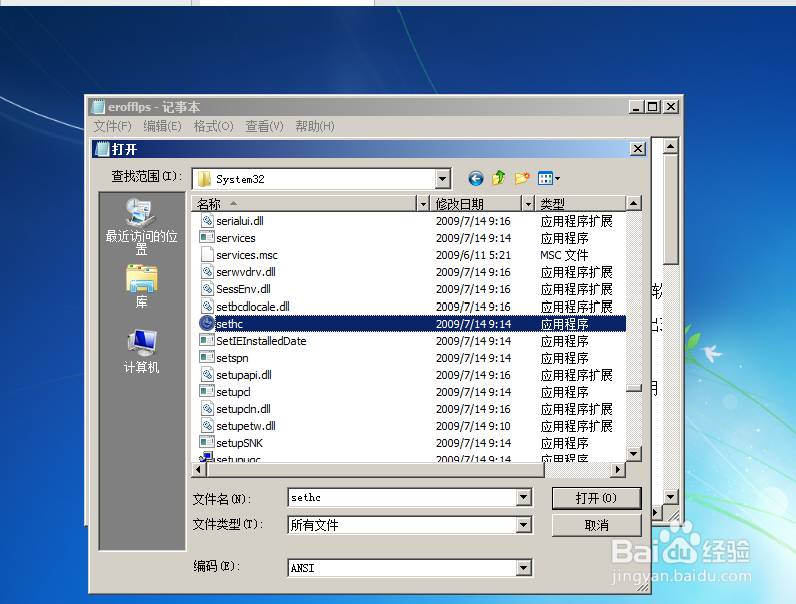Viewport: 796px width, 604px height.
Task: Select the setbcdlocale.dll file name
Action: (x=253, y=307)
